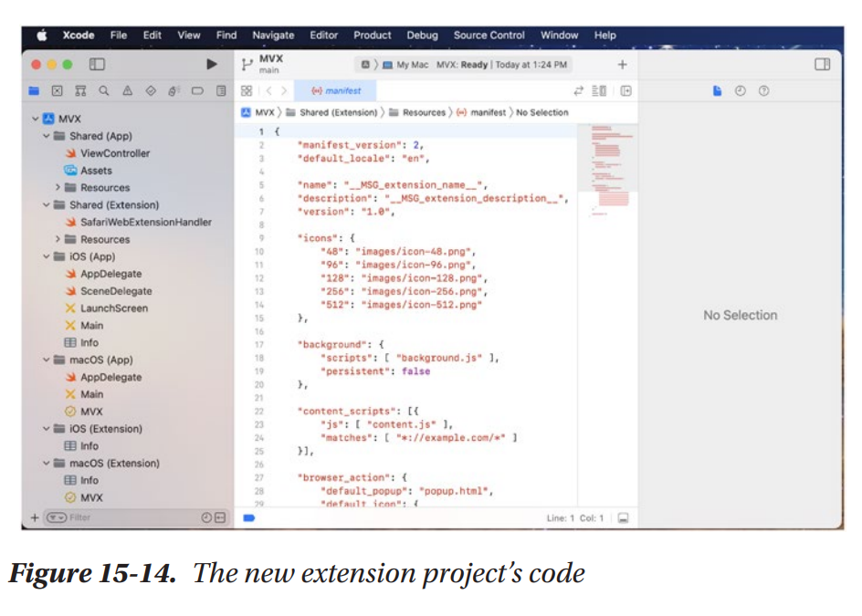Viewport: 862px width, 616px height.
Task: Toggle the left navigator sidebar icon
Action: pyautogui.click(x=97, y=65)
